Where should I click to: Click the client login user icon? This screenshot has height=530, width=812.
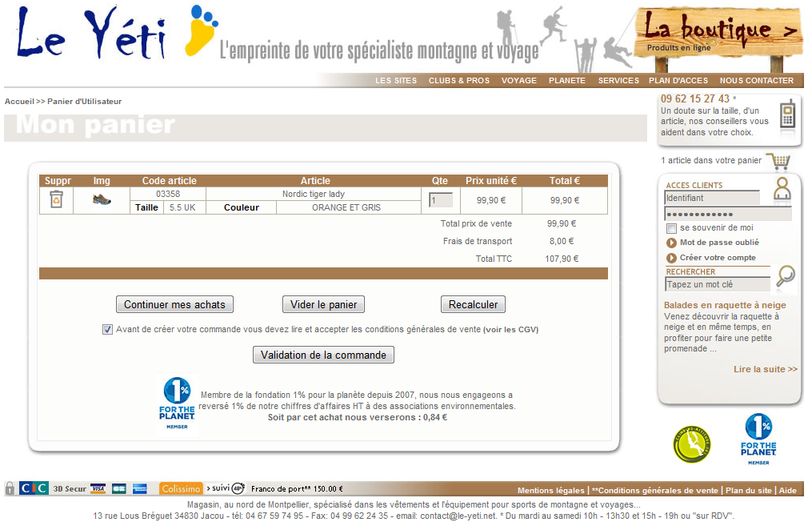(x=782, y=189)
